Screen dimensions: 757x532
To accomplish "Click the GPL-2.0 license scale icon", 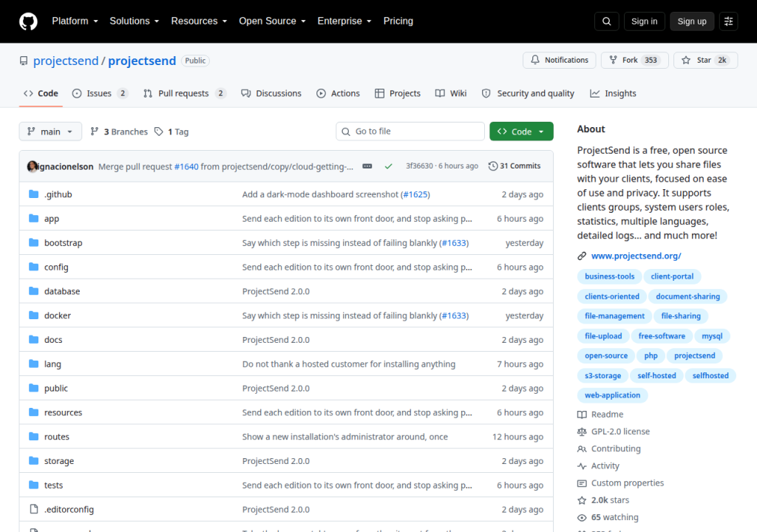I will tap(582, 432).
